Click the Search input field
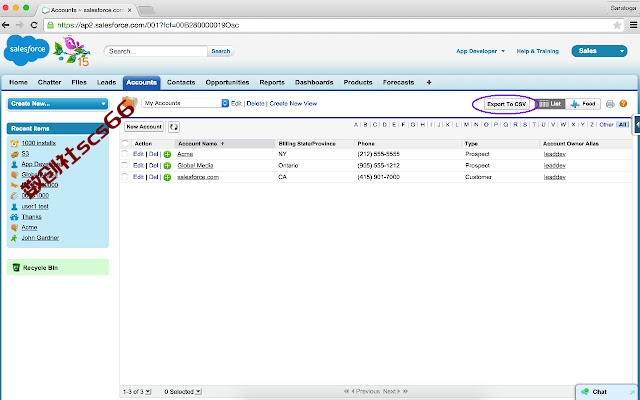The width and height of the screenshot is (640, 400). coord(156,51)
